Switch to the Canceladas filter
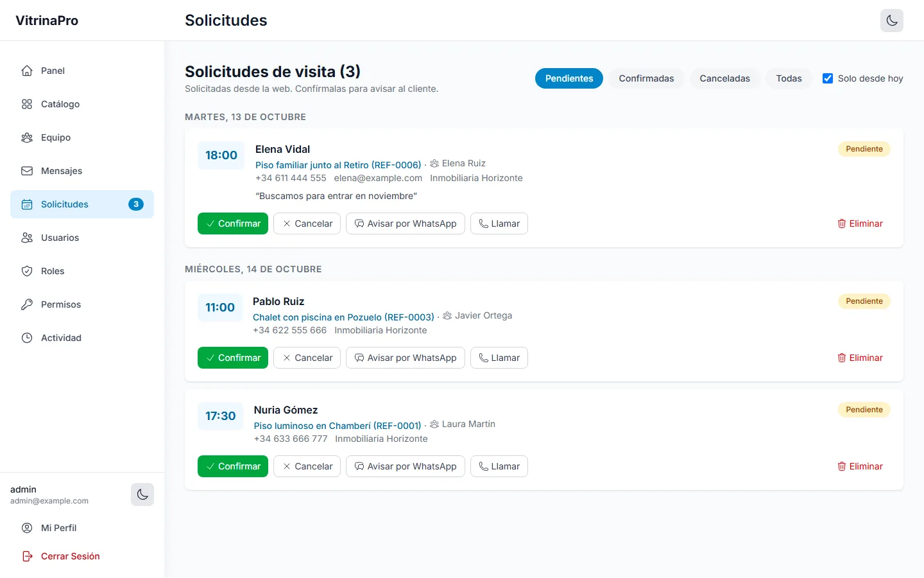Image resolution: width=924 pixels, height=578 pixels. click(x=724, y=78)
